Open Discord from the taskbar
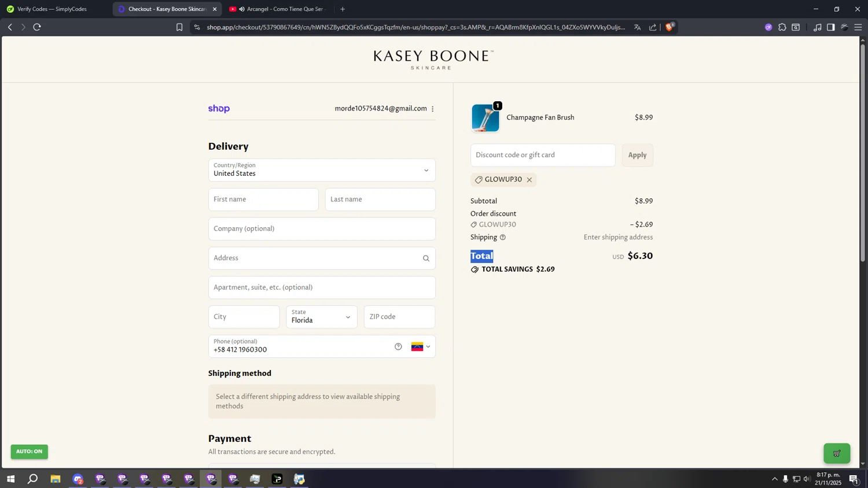This screenshot has width=868, height=488. pos(78,479)
